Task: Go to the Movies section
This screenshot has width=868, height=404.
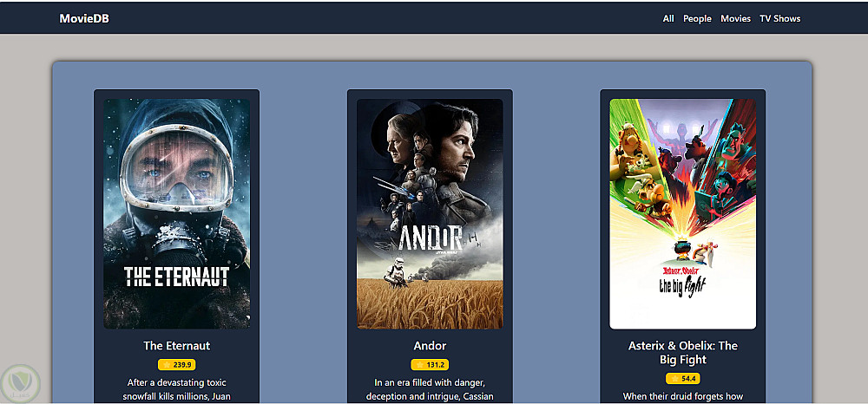Action: click(736, 19)
